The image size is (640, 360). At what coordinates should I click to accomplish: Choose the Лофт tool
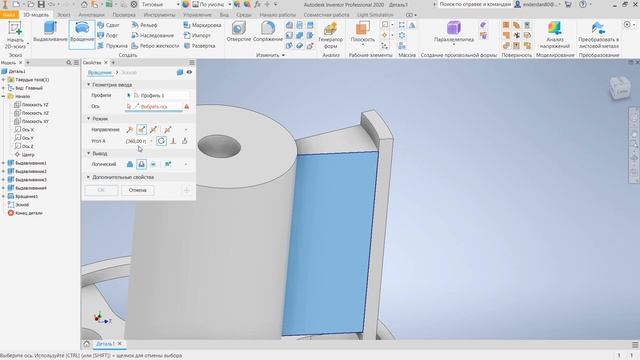point(108,36)
